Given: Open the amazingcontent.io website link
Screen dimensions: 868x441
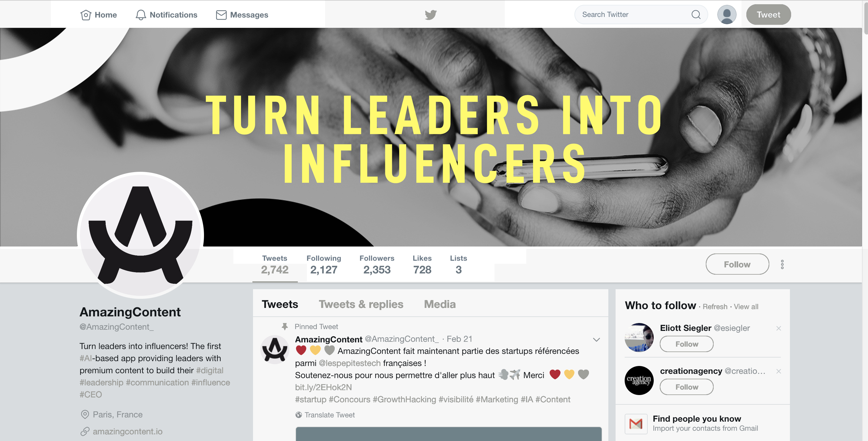Looking at the screenshot, I should pyautogui.click(x=127, y=431).
